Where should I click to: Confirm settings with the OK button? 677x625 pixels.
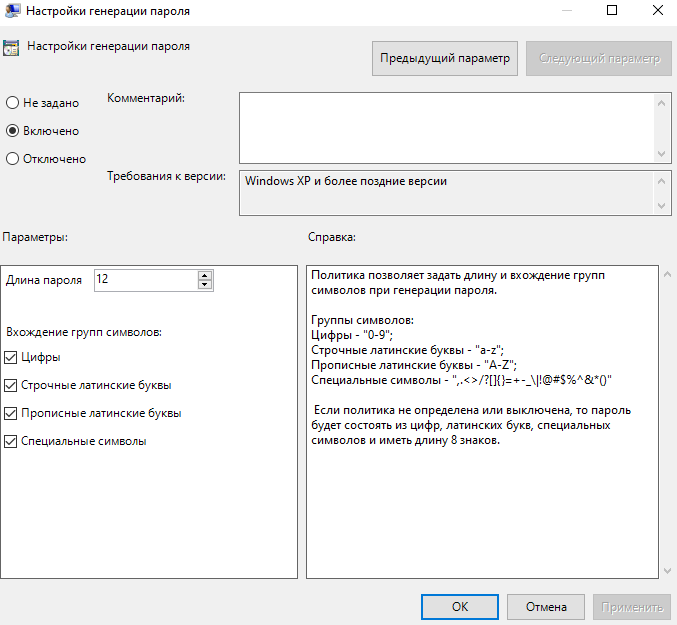tap(459, 606)
